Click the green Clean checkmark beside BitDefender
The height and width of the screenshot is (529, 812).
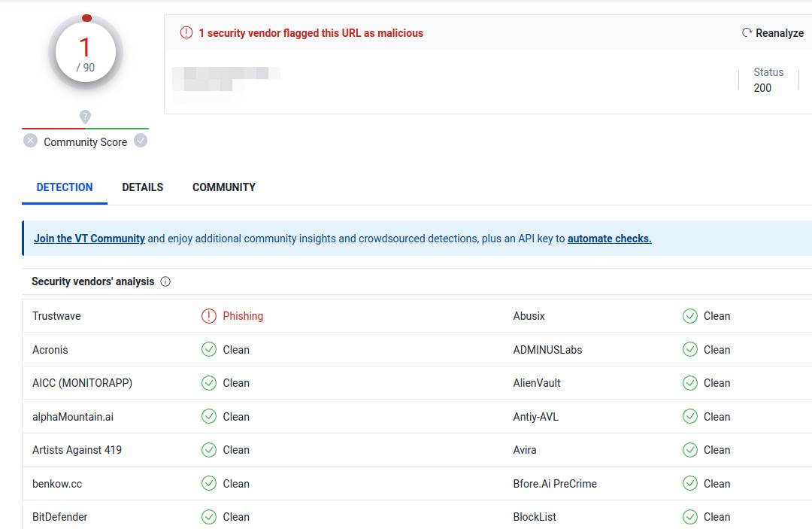[209, 517]
